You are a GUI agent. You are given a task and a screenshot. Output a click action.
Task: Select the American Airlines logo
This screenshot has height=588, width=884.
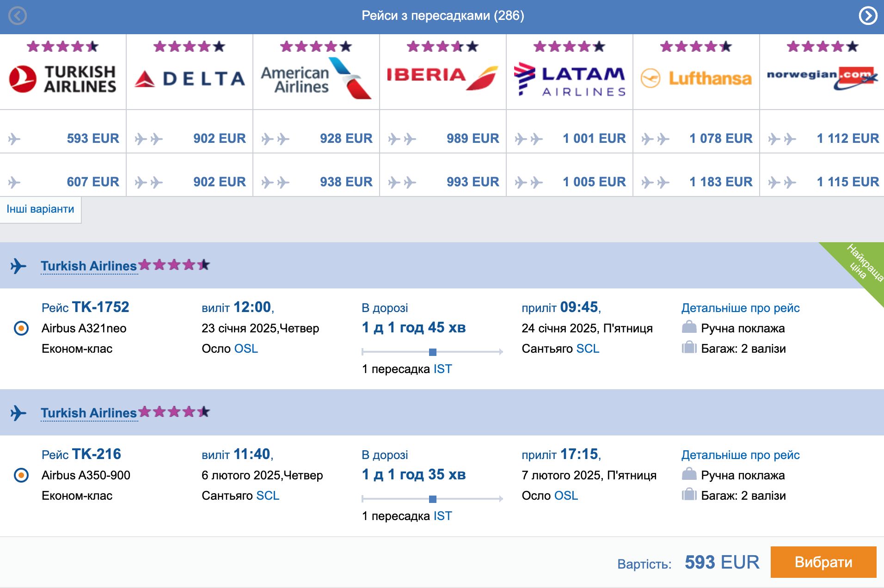[x=316, y=78]
